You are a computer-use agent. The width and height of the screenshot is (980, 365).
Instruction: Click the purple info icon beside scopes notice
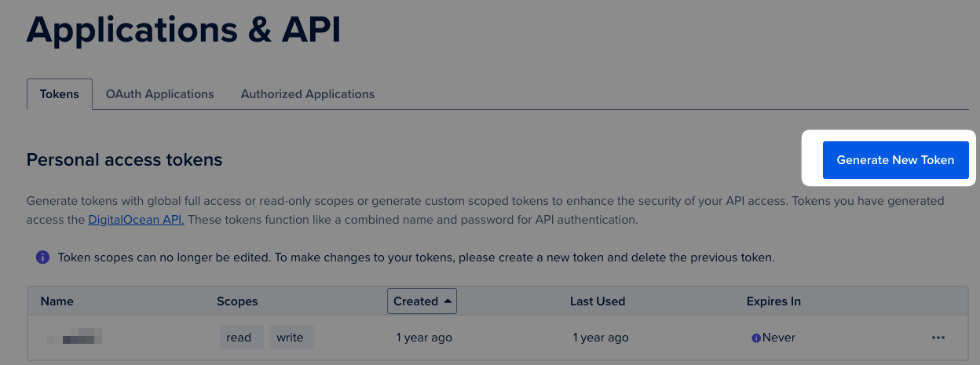42,257
